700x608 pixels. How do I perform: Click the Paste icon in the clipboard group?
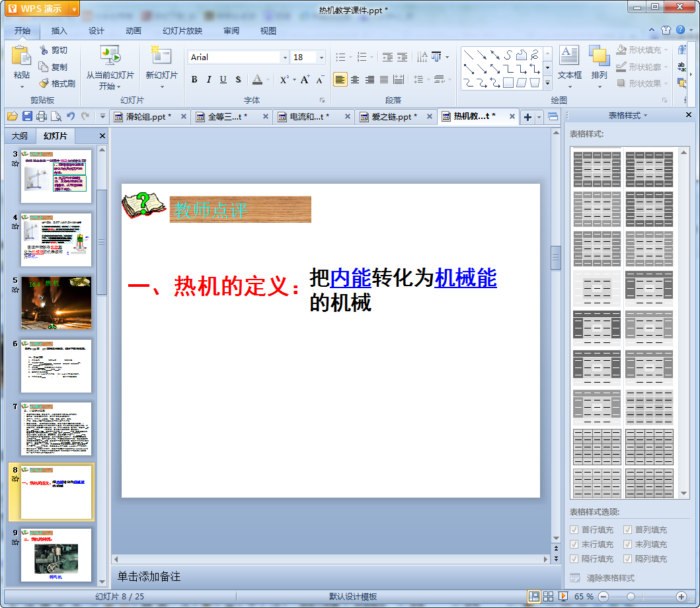click(21, 57)
